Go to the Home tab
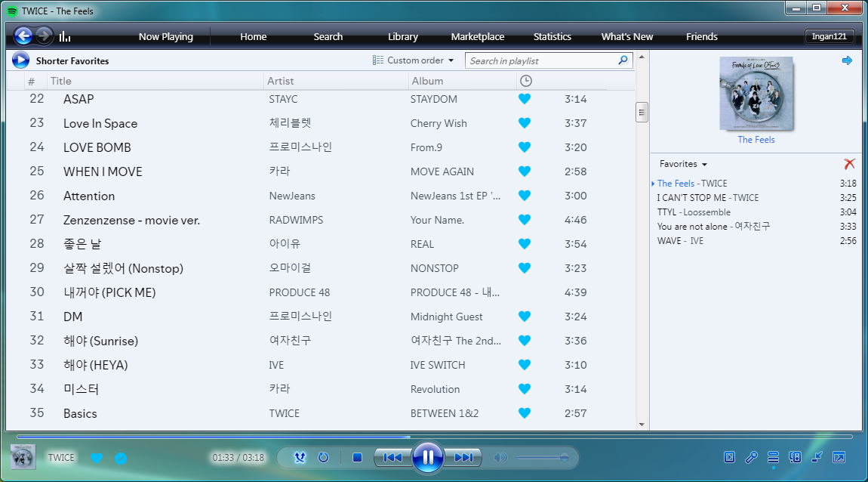The image size is (868, 482). coord(253,36)
